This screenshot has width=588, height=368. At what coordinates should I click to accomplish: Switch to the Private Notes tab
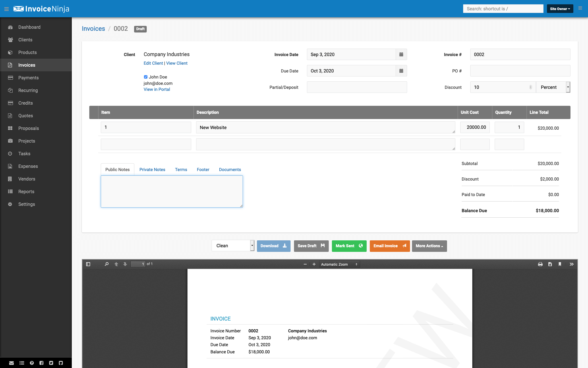[x=152, y=170]
